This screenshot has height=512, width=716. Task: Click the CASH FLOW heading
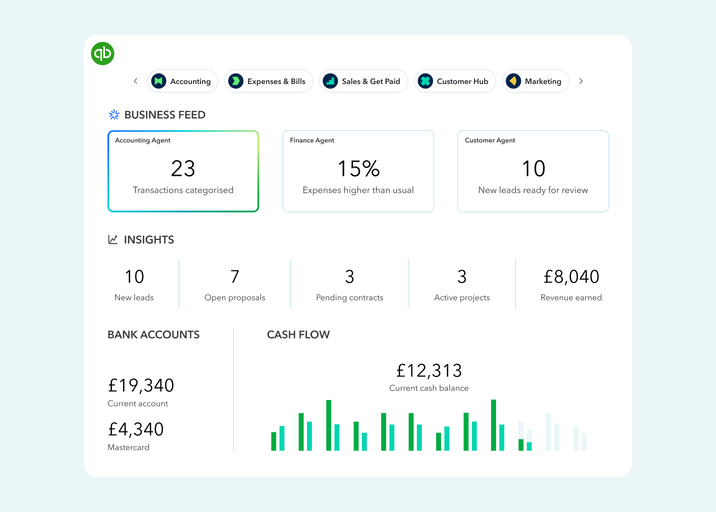coord(298,335)
